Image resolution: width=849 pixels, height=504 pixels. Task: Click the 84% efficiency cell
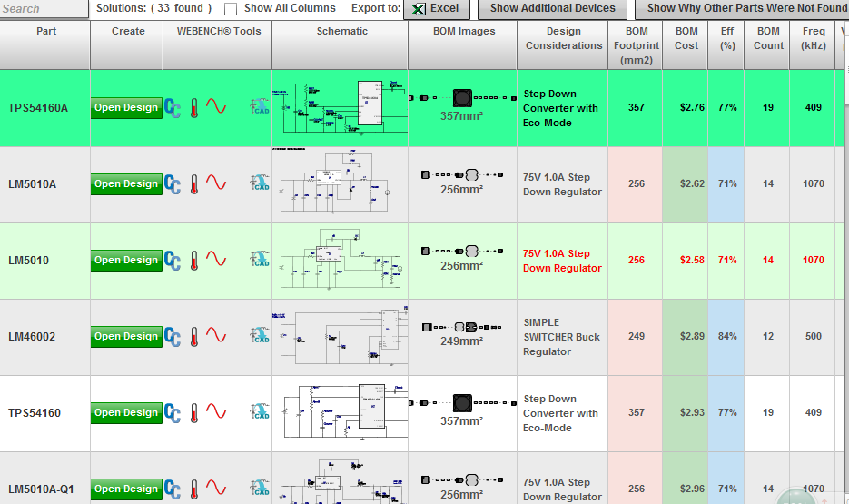point(726,337)
